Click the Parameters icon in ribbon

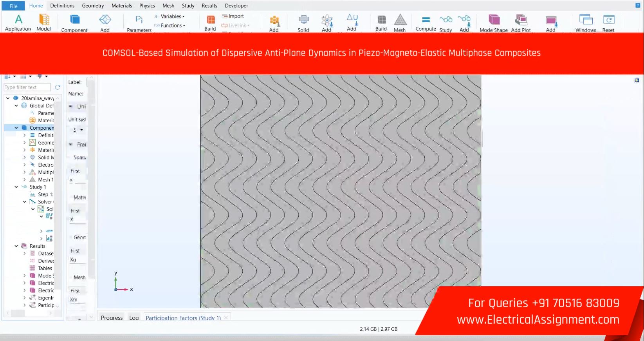point(139,20)
